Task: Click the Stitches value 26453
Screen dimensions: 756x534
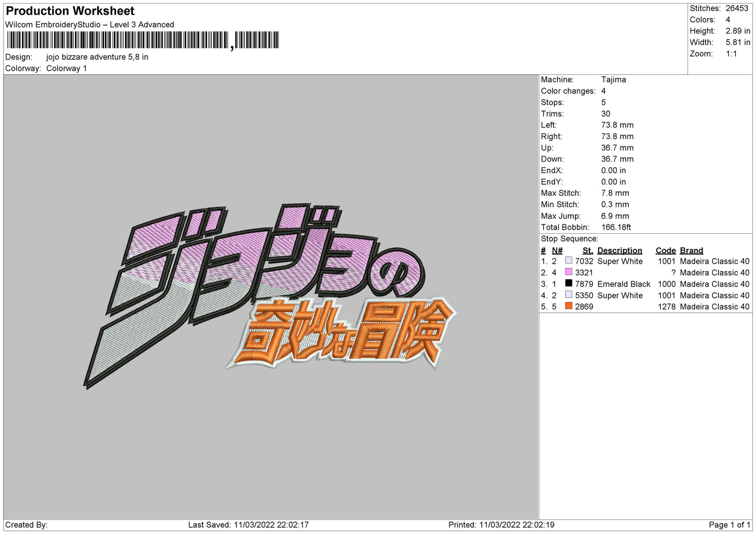Action: coord(737,8)
